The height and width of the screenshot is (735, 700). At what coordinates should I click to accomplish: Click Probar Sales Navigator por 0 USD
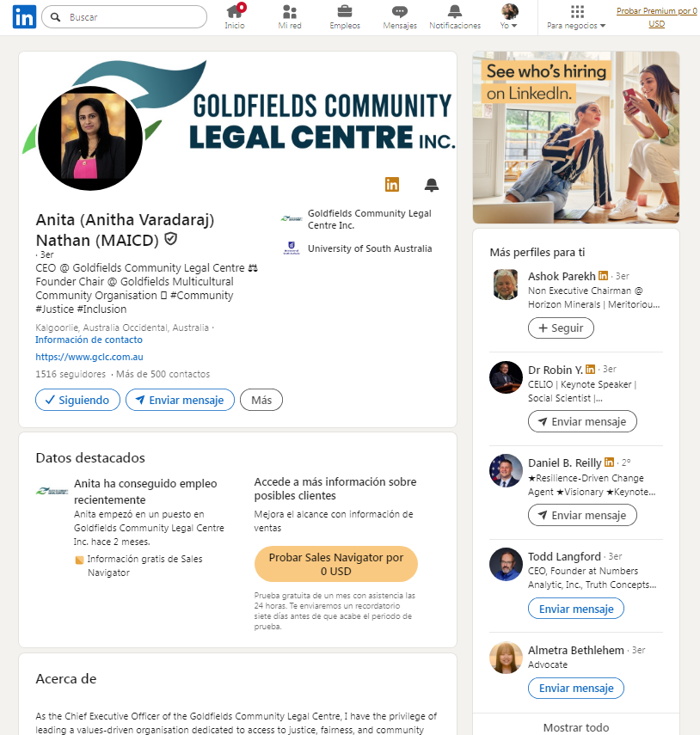[335, 564]
